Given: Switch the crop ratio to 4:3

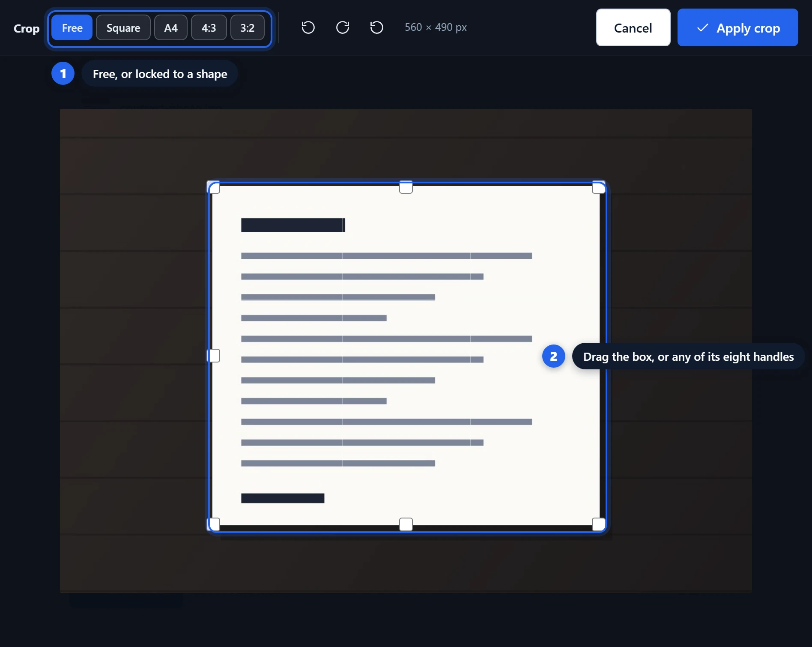Looking at the screenshot, I should click(209, 28).
